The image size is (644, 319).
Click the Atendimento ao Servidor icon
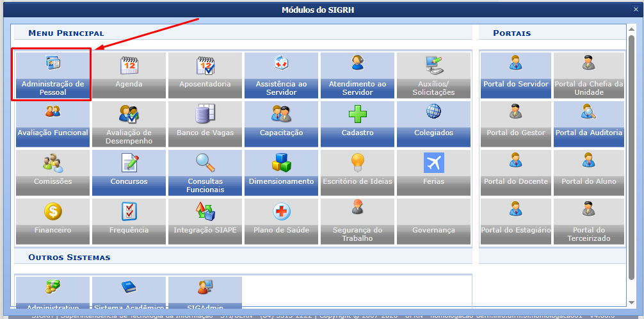(x=357, y=74)
